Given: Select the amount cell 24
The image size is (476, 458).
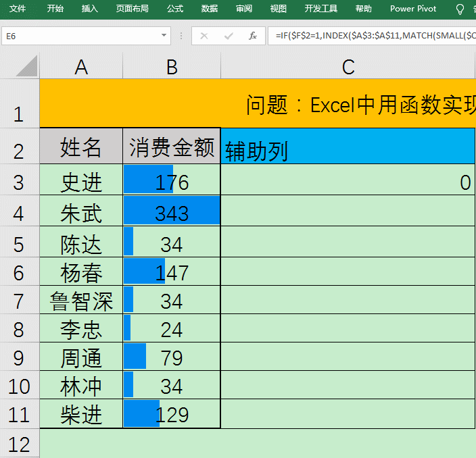Looking at the screenshot, I should point(172,328).
